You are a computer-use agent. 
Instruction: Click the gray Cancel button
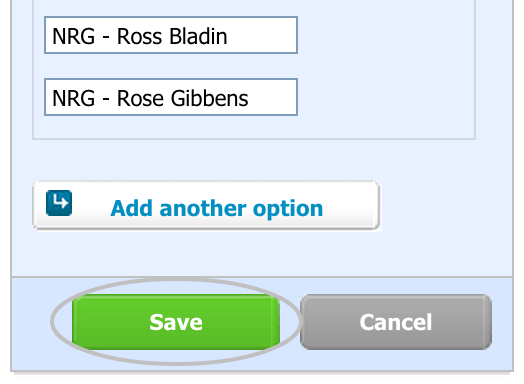(x=396, y=322)
